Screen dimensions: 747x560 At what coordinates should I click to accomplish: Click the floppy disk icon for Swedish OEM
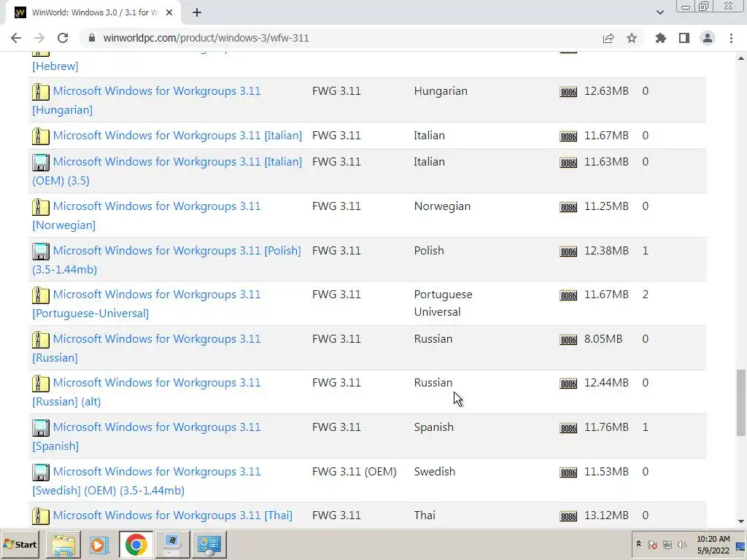(41, 472)
